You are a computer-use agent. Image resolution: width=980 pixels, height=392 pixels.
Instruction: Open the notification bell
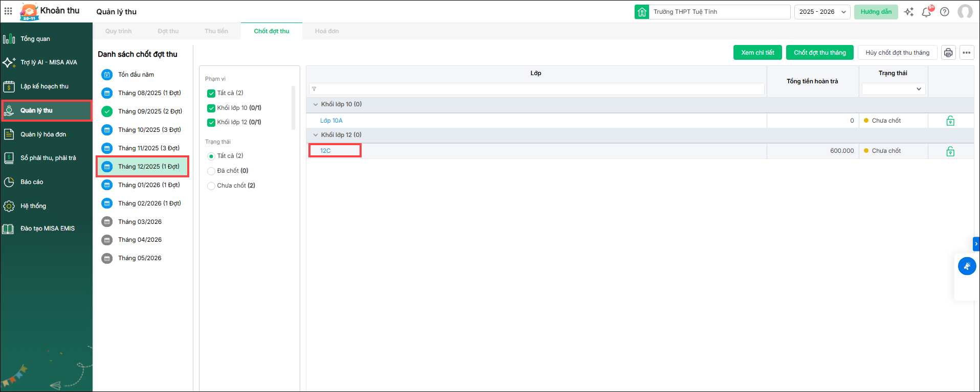click(x=926, y=12)
